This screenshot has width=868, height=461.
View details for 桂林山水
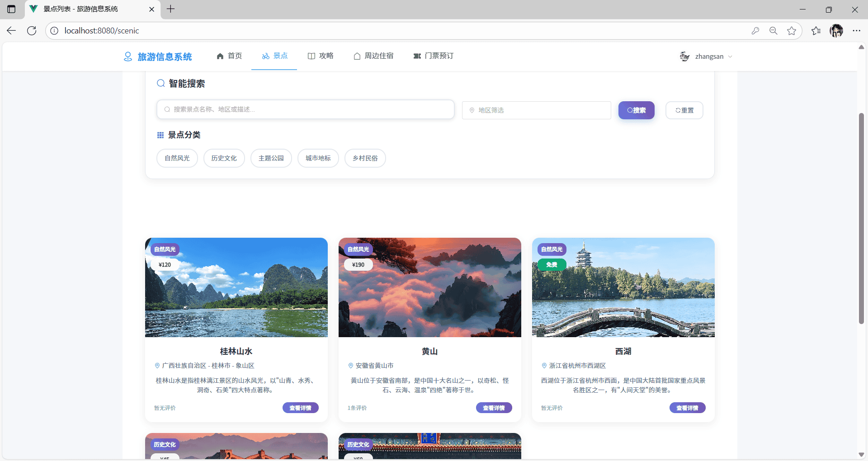pos(301,408)
